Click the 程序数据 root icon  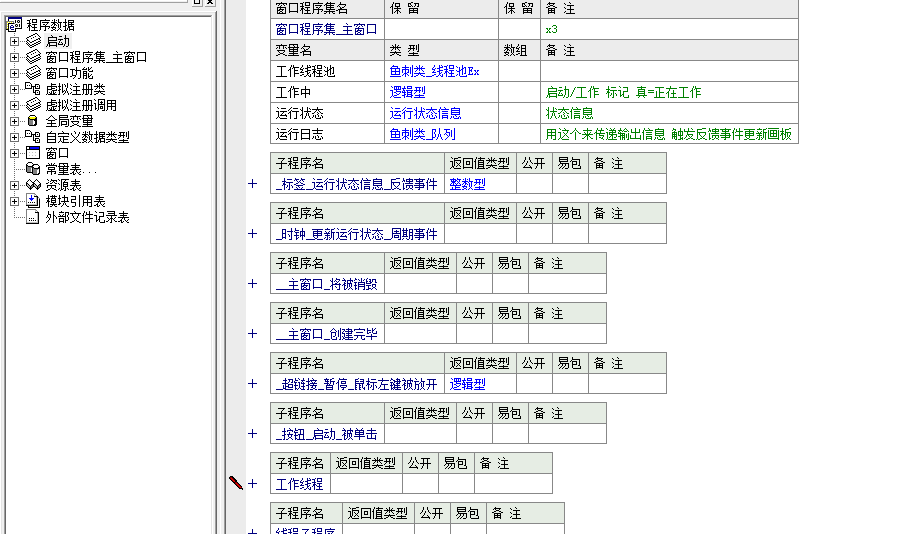15,25
